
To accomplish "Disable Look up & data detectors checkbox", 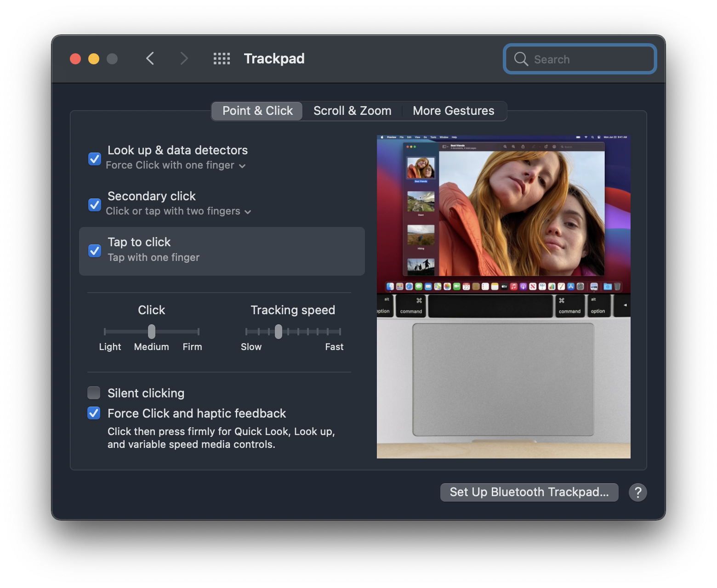I will [x=95, y=159].
